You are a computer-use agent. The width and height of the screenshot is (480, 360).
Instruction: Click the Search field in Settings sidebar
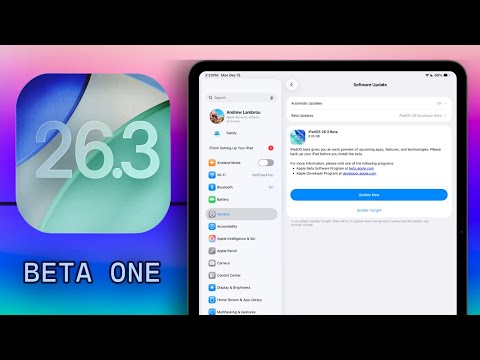click(x=241, y=98)
